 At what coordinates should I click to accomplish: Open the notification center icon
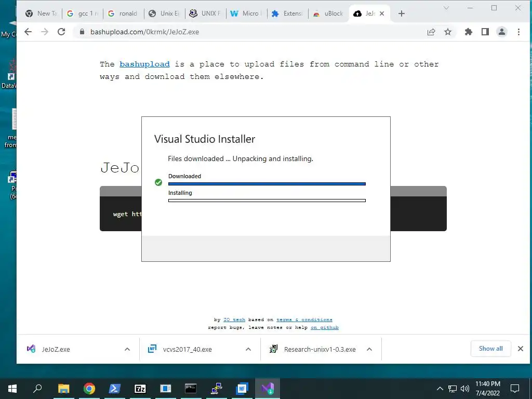[x=515, y=389]
